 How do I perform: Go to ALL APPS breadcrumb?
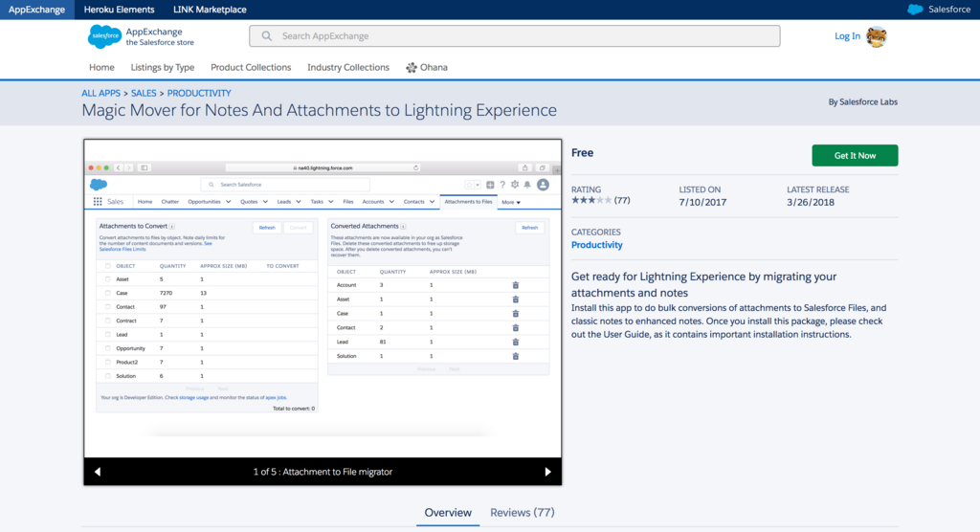pyautogui.click(x=100, y=93)
